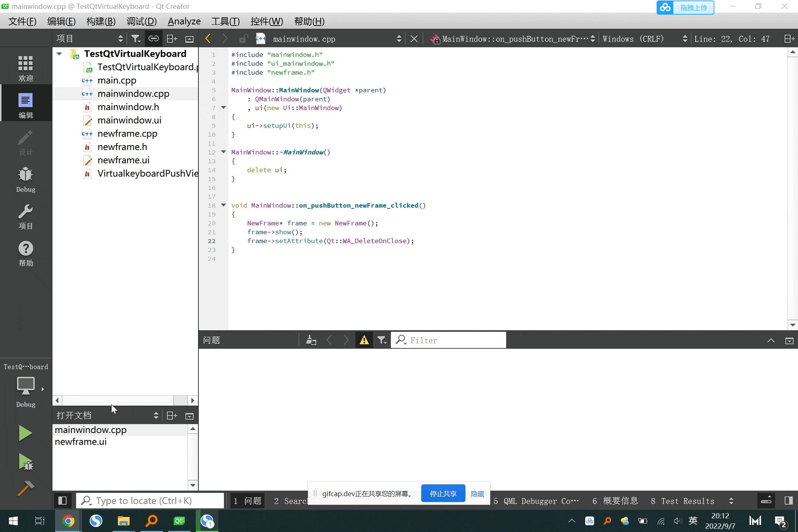Open the 构建(B) Build menu
This screenshot has height=532, width=798.
point(101,21)
